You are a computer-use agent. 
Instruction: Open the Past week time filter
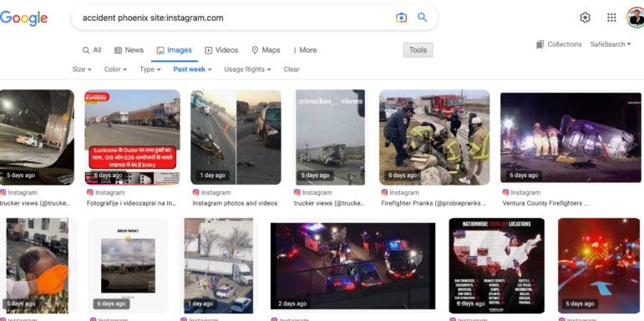tap(192, 69)
